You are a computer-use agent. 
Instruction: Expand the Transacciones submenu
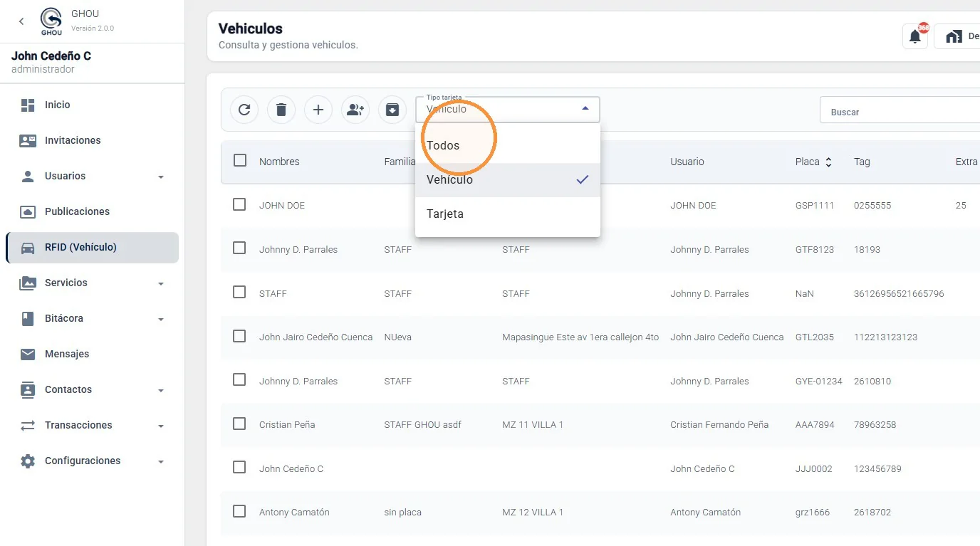[x=161, y=426]
